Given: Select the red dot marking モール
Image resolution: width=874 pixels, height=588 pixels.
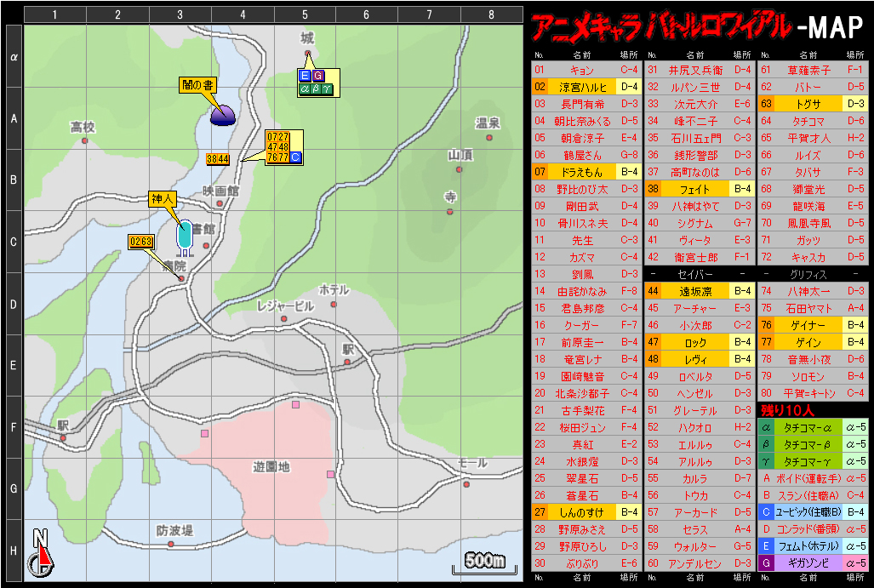Looking at the screenshot, I should pos(466,484).
